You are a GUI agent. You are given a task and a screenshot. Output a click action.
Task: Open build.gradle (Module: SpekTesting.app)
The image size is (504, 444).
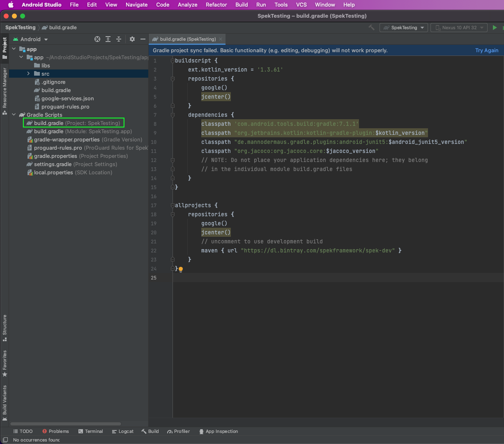click(79, 131)
